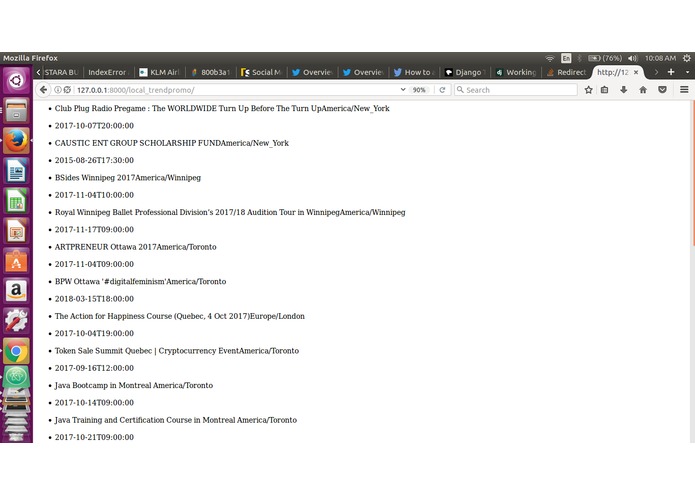Switch to the Redirect tab
Viewport: 695px width, 494px height.
pyautogui.click(x=567, y=72)
